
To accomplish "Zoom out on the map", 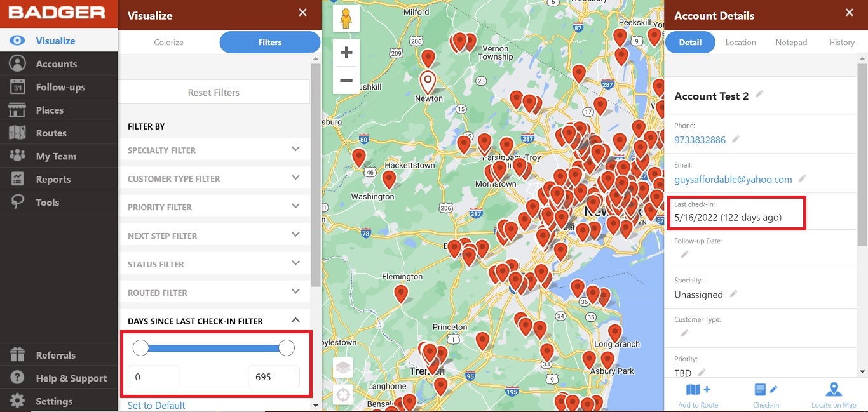I will 346,80.
